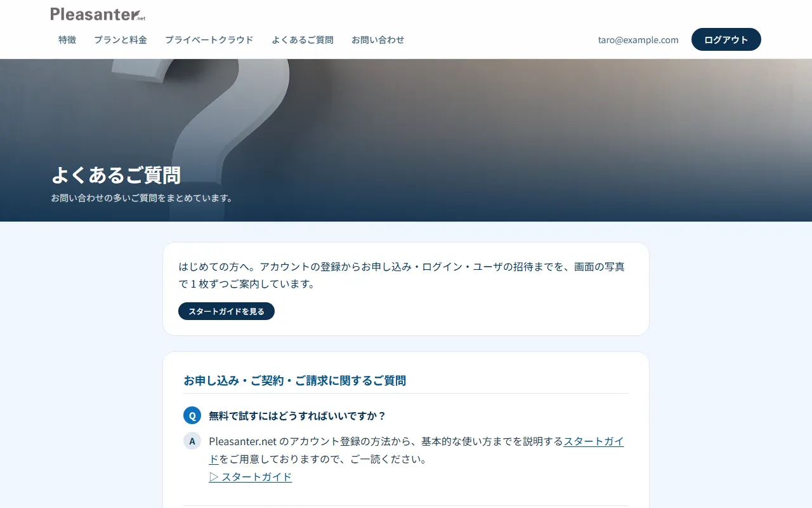The width and height of the screenshot is (812, 508).
Task: Click the heading お申し込み・ご契約・ご請求に関するご質問
Action: coord(295,380)
